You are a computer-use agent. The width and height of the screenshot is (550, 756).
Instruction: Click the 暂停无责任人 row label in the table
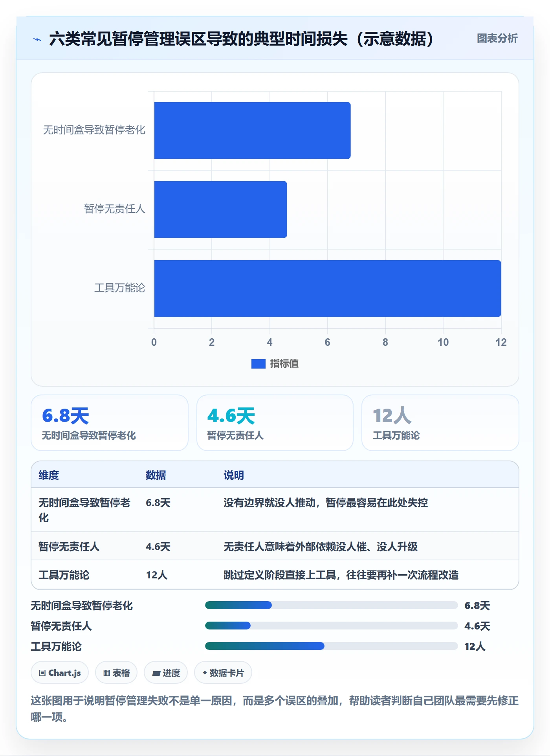(69, 547)
